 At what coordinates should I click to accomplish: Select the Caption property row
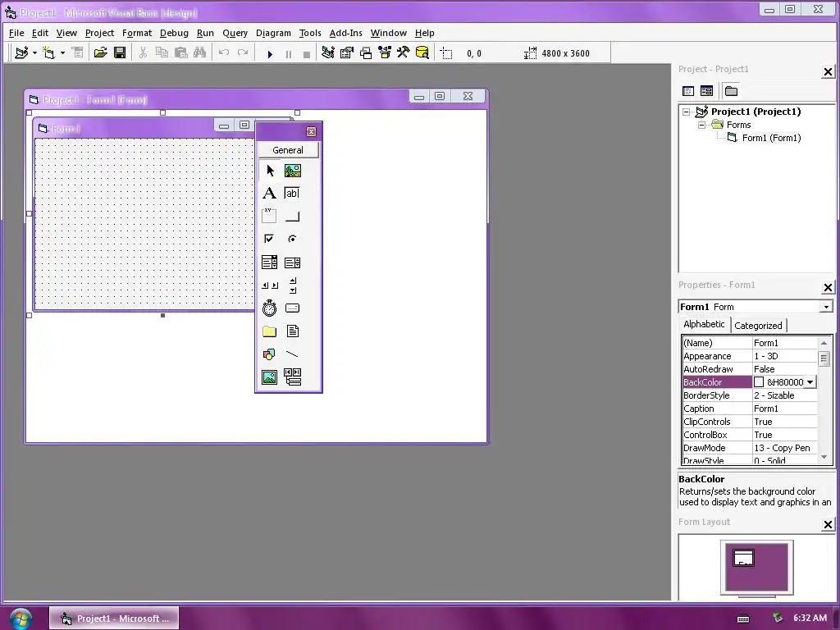(x=750, y=409)
